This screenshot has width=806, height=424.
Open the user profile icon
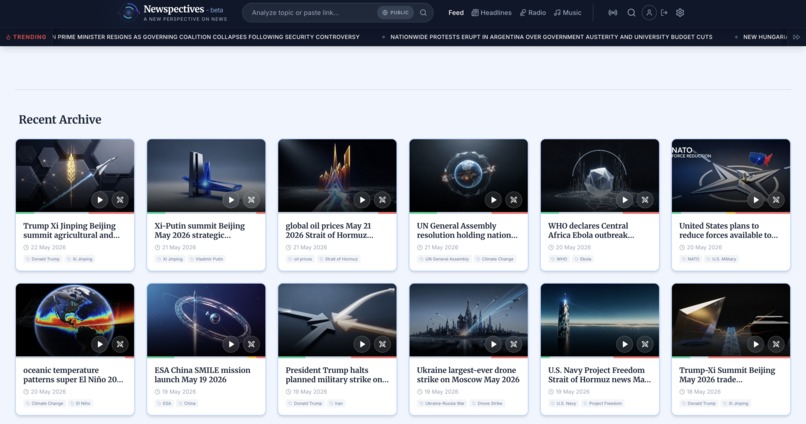point(649,13)
